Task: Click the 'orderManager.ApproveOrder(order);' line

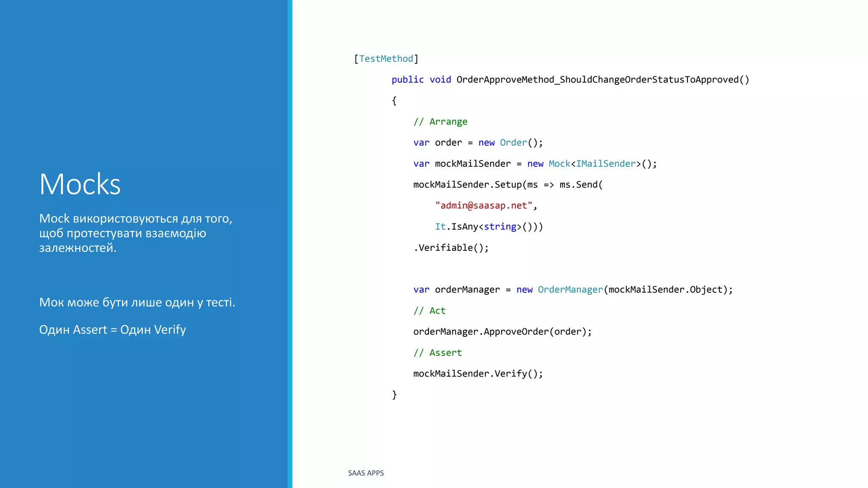Action: [x=502, y=332]
